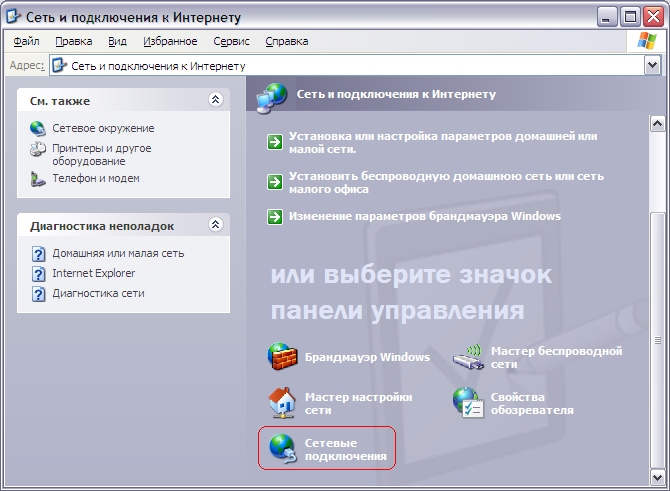Open the Справка menu
Image resolution: width=670 pixels, height=491 pixels.
tap(287, 41)
